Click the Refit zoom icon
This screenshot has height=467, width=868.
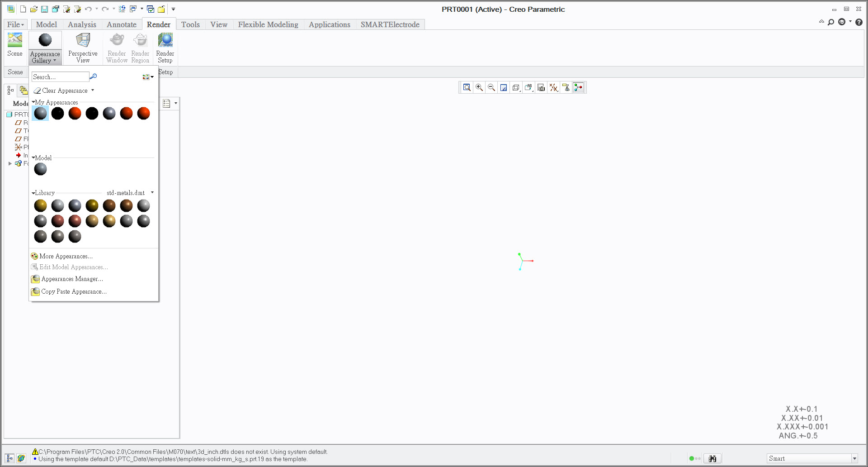click(x=467, y=88)
